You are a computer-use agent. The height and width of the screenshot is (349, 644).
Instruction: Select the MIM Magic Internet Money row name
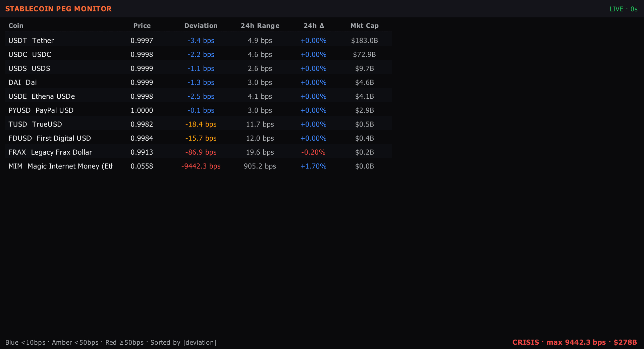click(x=60, y=166)
